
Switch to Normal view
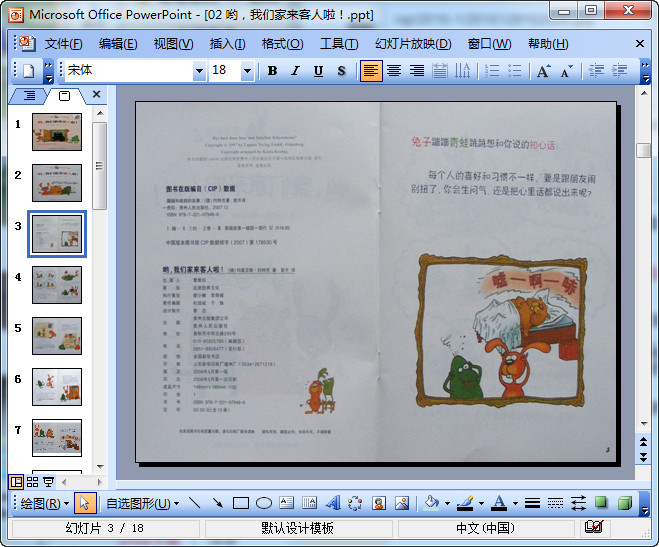click(x=16, y=482)
